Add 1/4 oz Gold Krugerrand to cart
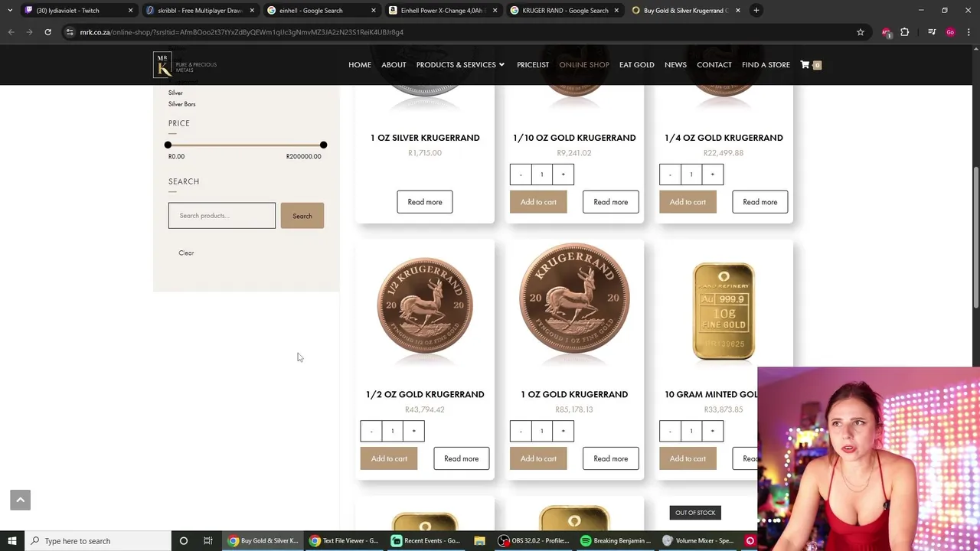Screen dimensions: 980x551 coord(688,202)
